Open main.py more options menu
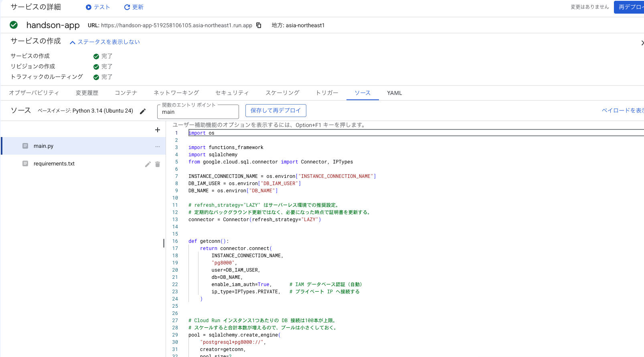Image resolution: width=644 pixels, height=357 pixels. pos(158,146)
